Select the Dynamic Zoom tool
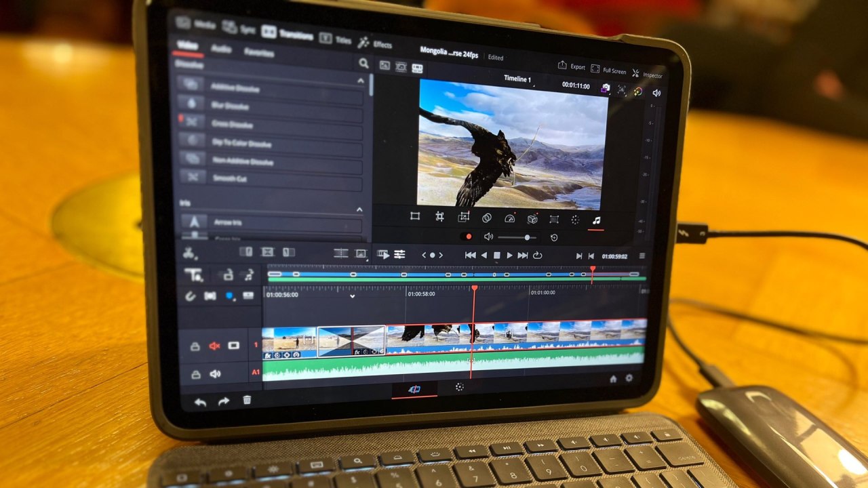Viewport: 868px width, 488px height. pos(463,217)
